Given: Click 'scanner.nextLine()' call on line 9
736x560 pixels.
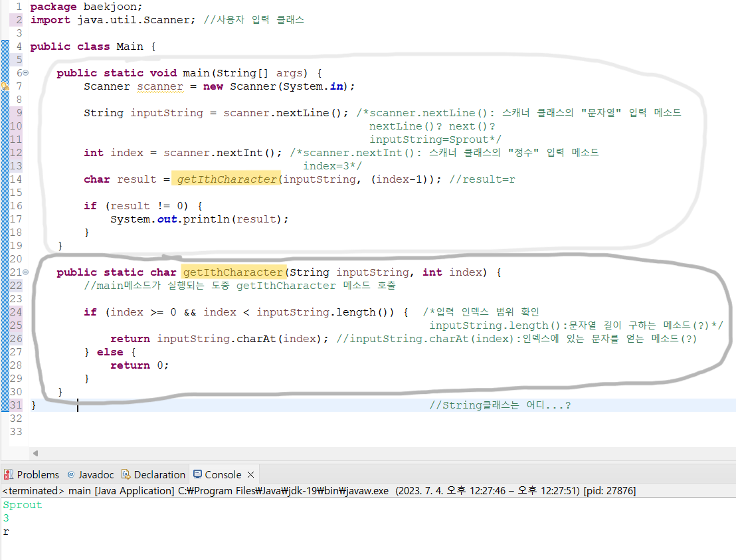Looking at the screenshot, I should [286, 113].
